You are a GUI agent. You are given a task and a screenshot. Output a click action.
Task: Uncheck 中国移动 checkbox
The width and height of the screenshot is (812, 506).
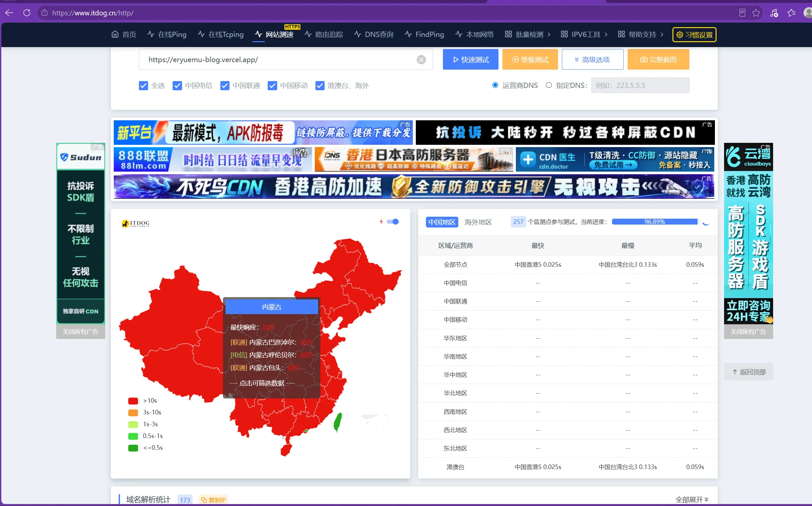coord(272,86)
